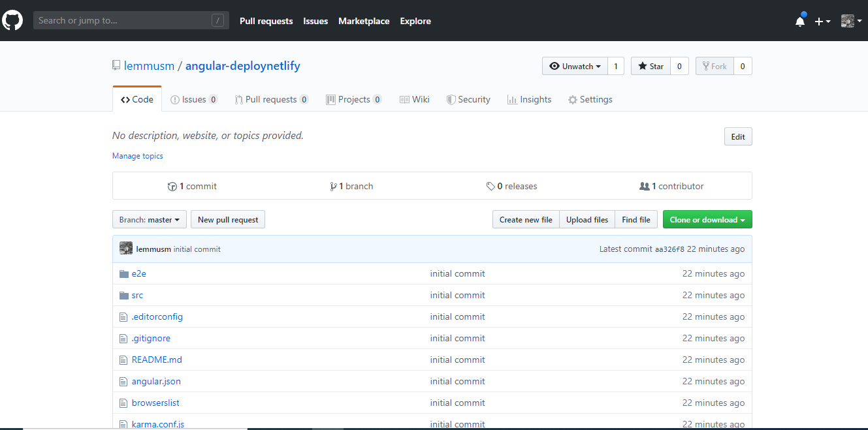868x430 pixels.
Task: Open the README.md file
Action: click(x=157, y=360)
